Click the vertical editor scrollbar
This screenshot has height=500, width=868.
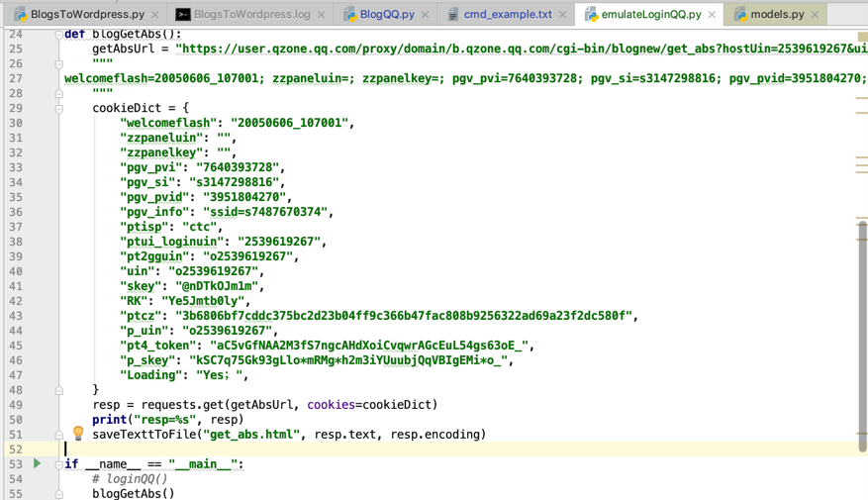pos(862,336)
